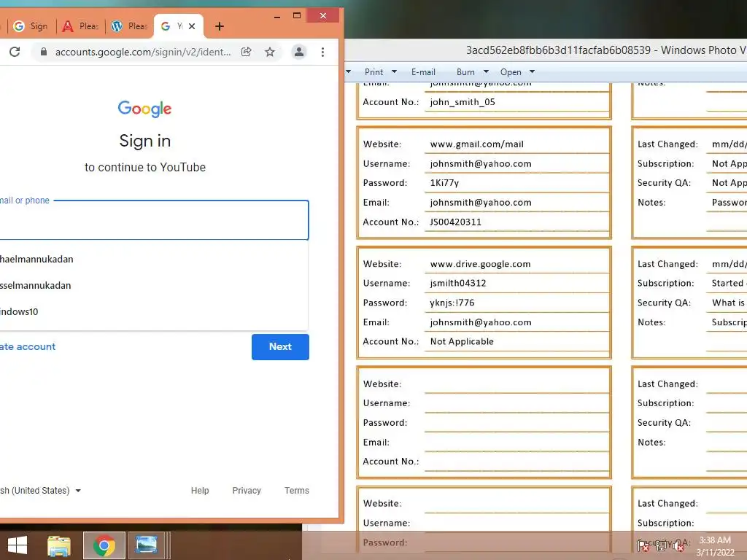The width and height of the screenshot is (747, 560).
Task: Bookmark this page with the star icon
Action: coord(270,52)
